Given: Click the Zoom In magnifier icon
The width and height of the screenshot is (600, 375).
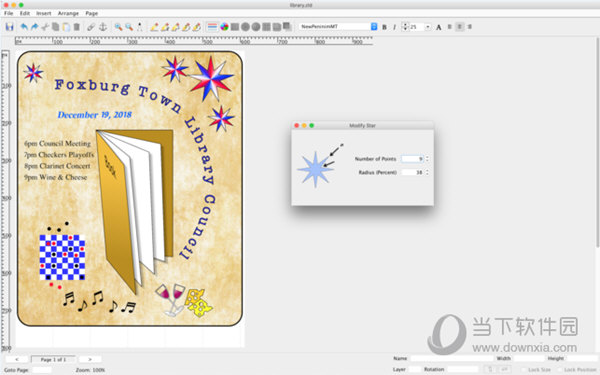Looking at the screenshot, I should 118,27.
